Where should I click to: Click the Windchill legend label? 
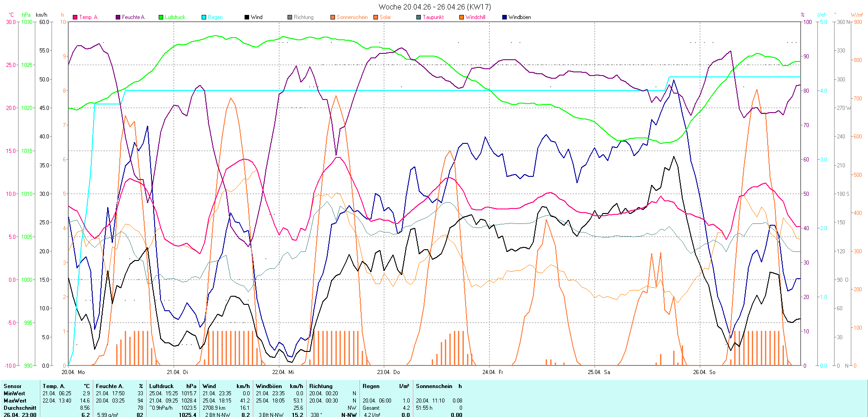pyautogui.click(x=475, y=17)
